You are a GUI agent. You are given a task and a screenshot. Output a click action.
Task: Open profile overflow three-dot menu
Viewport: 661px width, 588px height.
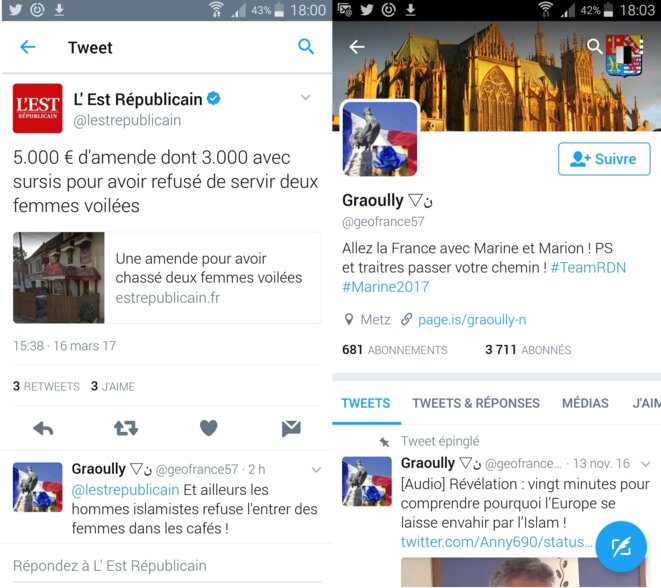point(641,46)
